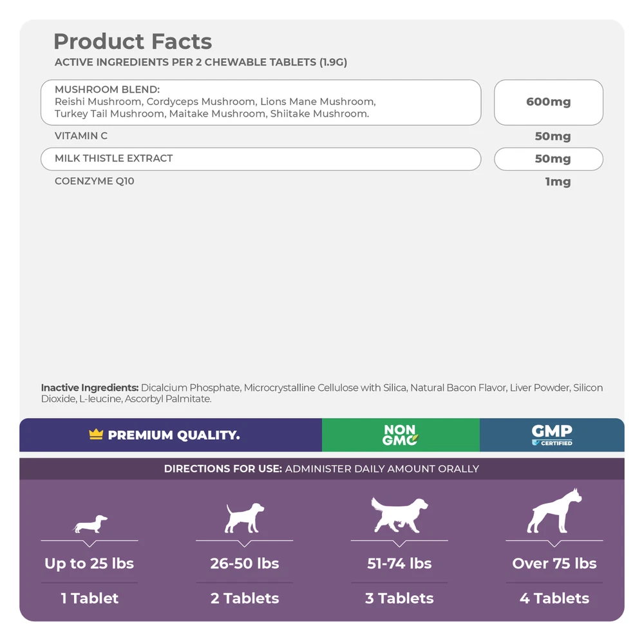
Task: Click the NON GMO badge
Action: 400,435
